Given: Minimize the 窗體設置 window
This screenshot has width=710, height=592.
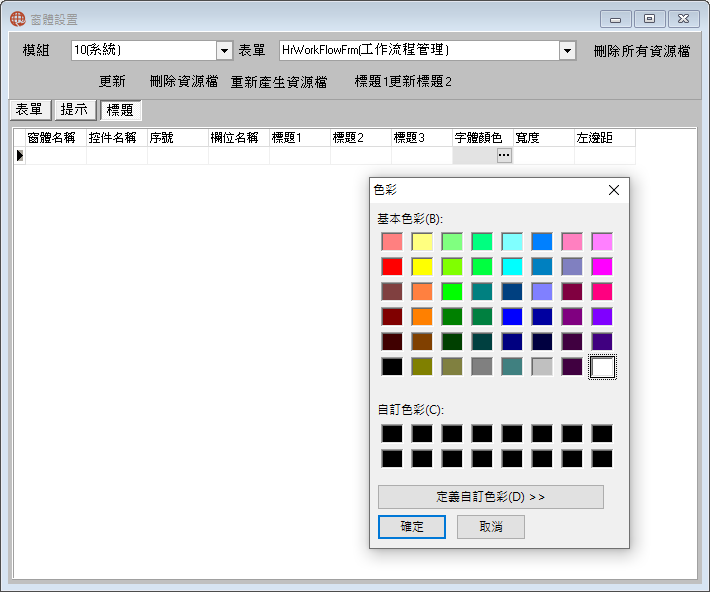Looking at the screenshot, I should [x=615, y=19].
